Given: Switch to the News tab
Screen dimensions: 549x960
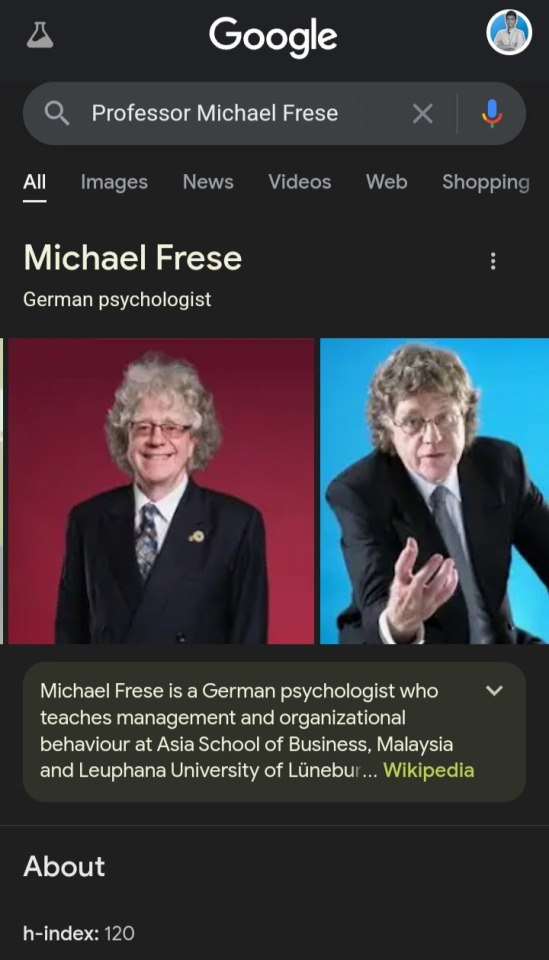Looking at the screenshot, I should click(x=208, y=182).
